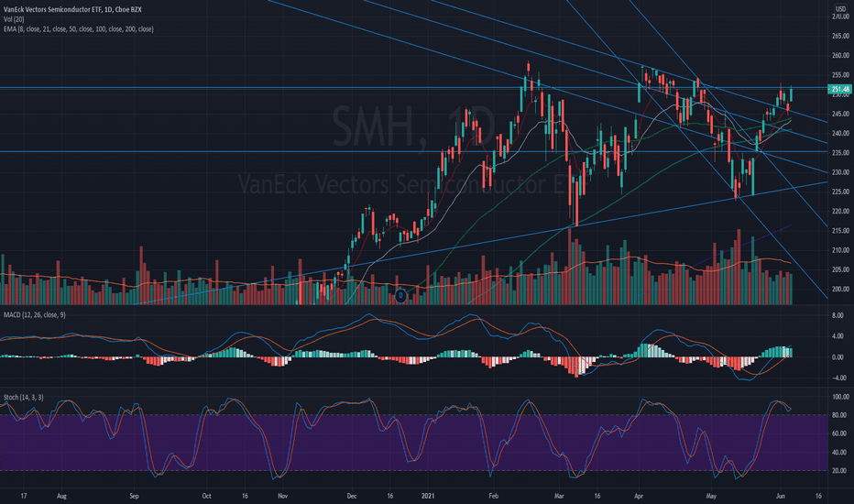The image size is (854, 504).
Task: Click the Sep label on time axis
Action: (x=134, y=497)
